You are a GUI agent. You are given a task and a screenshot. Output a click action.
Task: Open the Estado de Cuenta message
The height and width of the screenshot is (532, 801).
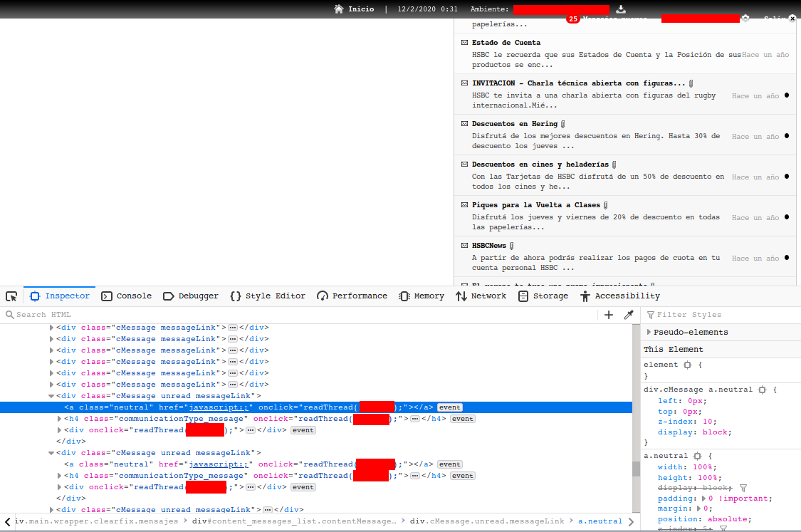click(506, 43)
